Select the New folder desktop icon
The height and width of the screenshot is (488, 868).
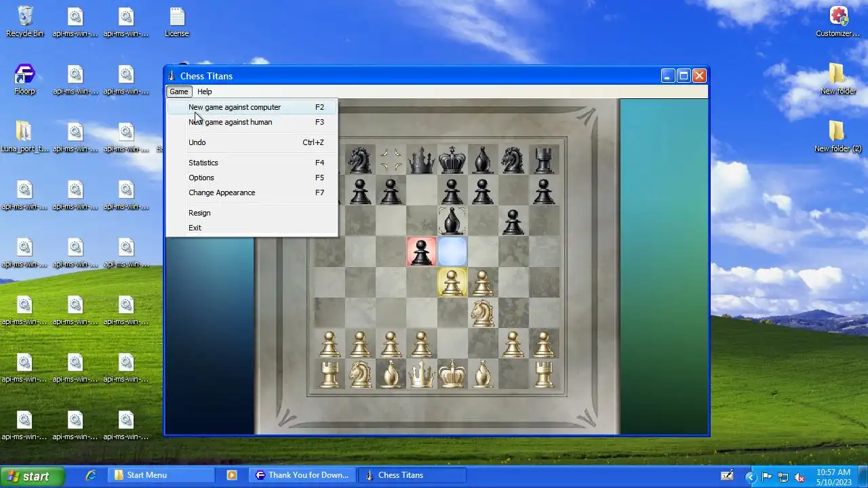pyautogui.click(x=838, y=79)
